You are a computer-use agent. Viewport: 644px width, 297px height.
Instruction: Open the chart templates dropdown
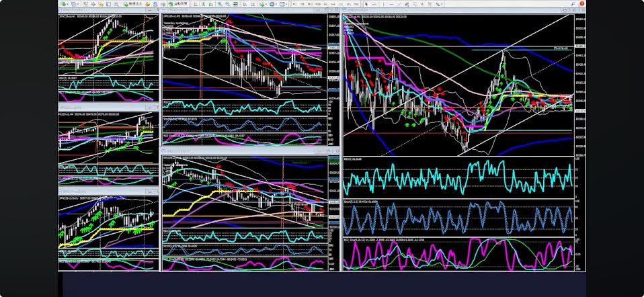coord(284,4)
